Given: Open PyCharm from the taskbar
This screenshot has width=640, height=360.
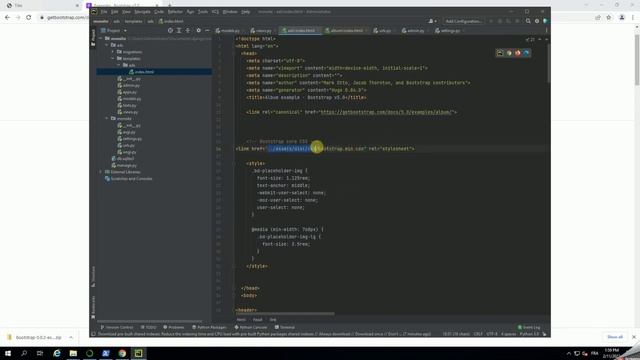Looking at the screenshot, I should pos(138,353).
